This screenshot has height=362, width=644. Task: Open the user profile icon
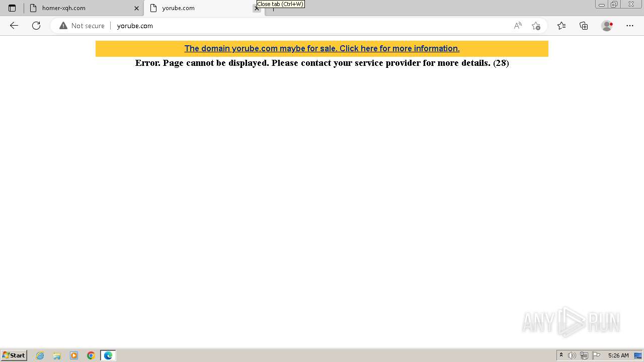(x=607, y=26)
